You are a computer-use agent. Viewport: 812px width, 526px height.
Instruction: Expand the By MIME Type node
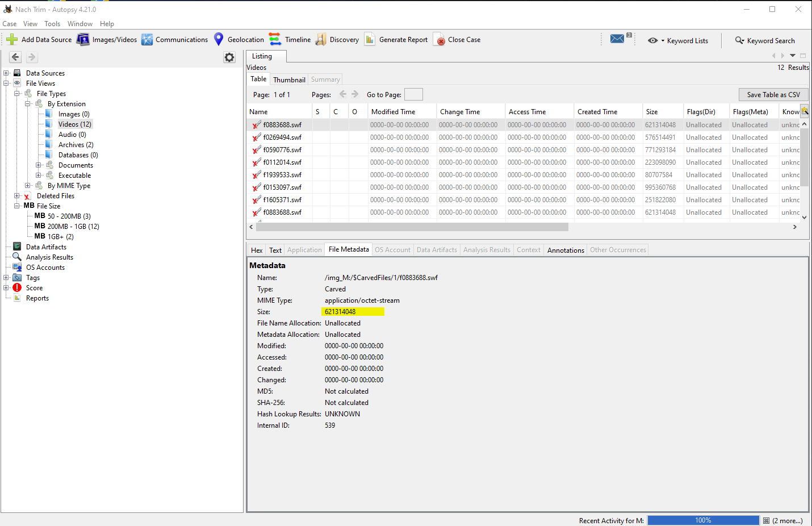(28, 185)
